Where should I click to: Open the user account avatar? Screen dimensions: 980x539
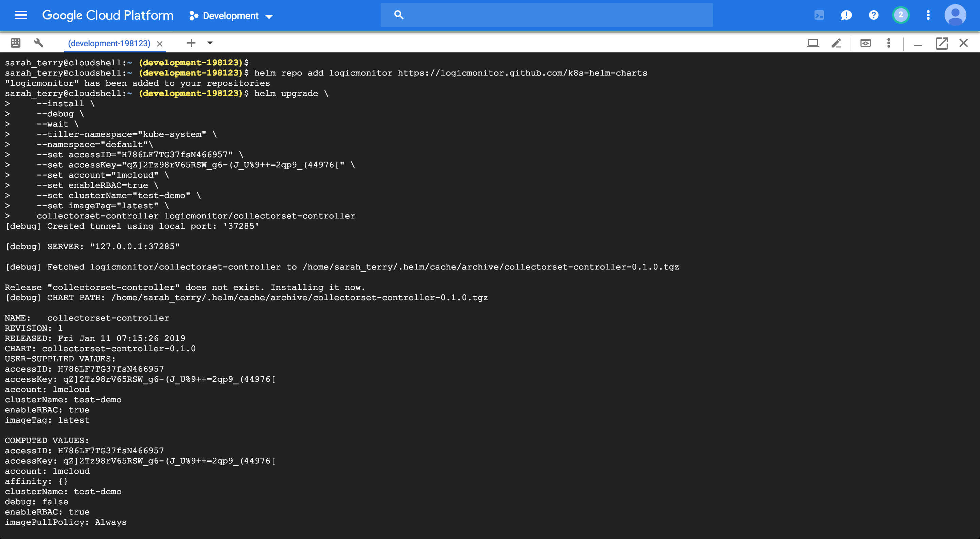point(955,15)
